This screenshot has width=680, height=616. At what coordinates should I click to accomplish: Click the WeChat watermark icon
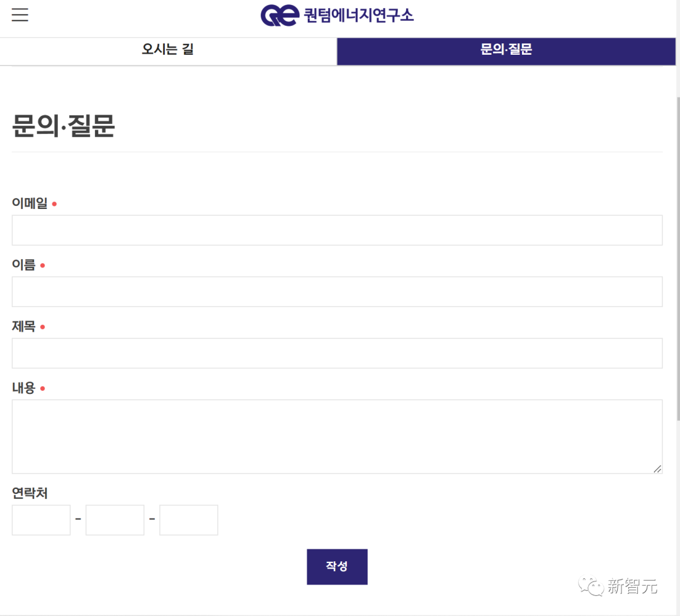click(591, 586)
